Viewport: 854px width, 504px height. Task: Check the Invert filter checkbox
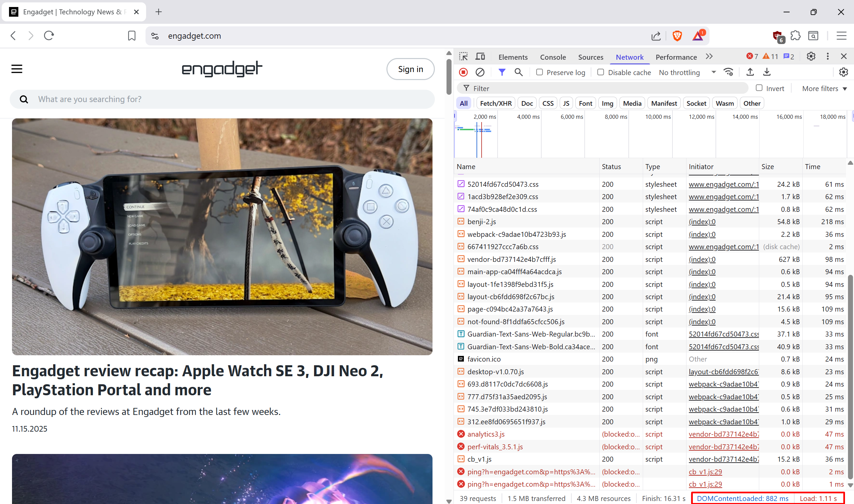[759, 88]
